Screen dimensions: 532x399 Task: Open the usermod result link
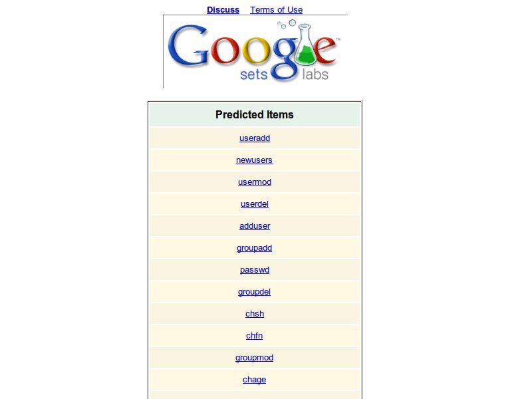pyautogui.click(x=255, y=182)
